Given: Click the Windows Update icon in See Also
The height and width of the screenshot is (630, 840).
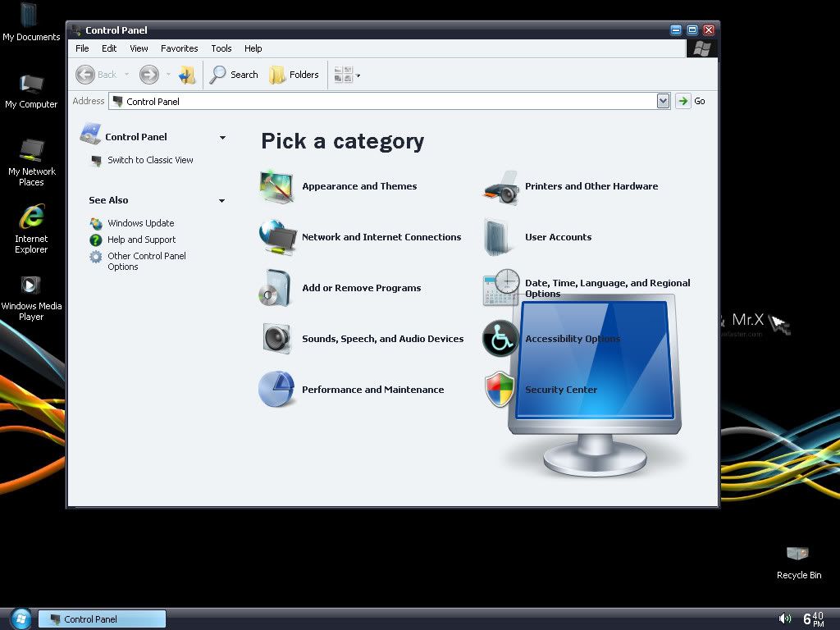Looking at the screenshot, I should click(x=96, y=223).
